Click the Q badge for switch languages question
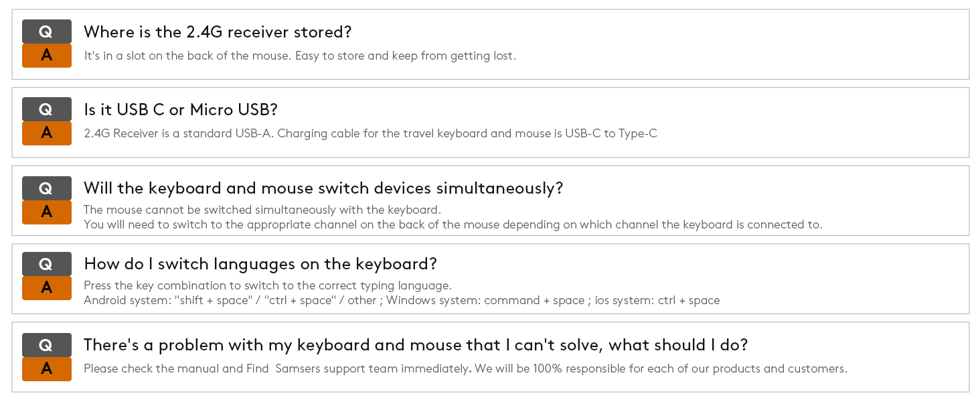980x402 pixels. point(46,264)
